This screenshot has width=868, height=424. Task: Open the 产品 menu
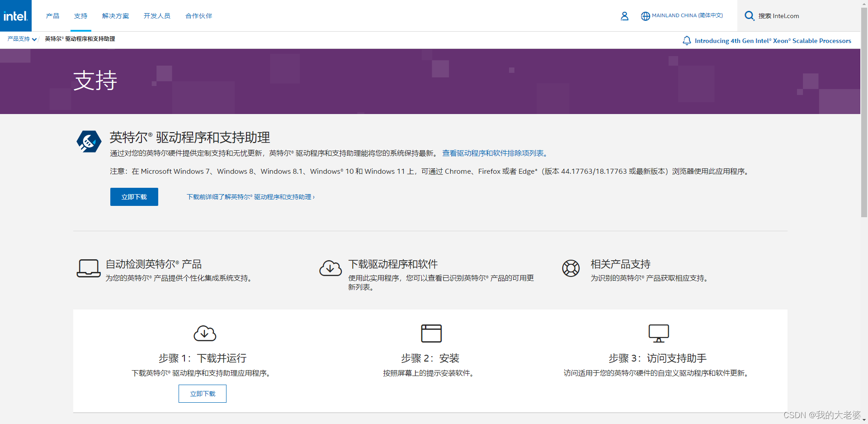(52, 16)
